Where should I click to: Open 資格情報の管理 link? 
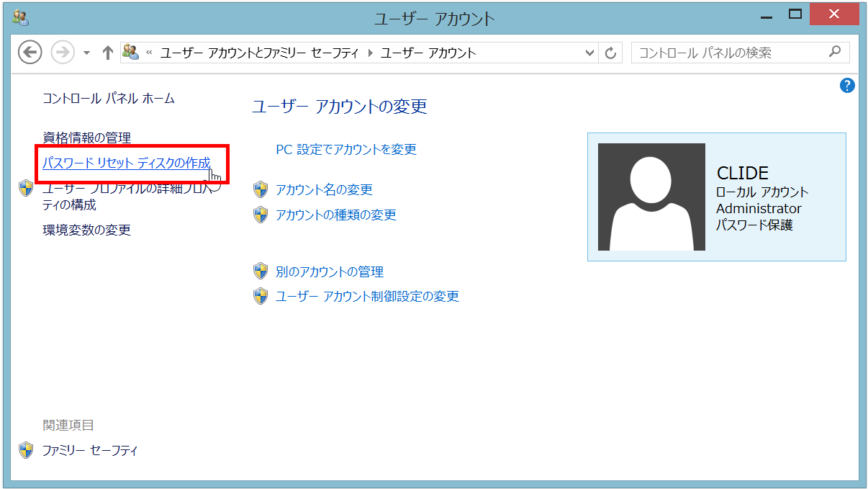[87, 138]
